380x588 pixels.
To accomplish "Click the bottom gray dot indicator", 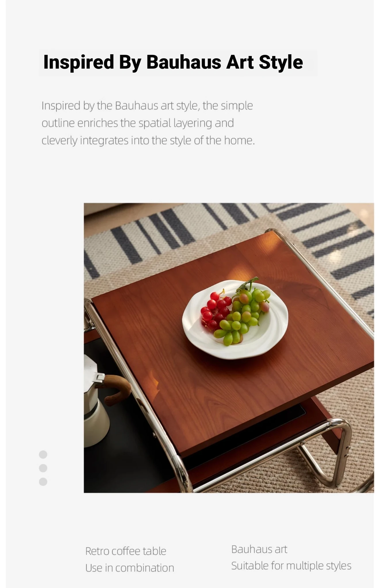I will 43,482.
